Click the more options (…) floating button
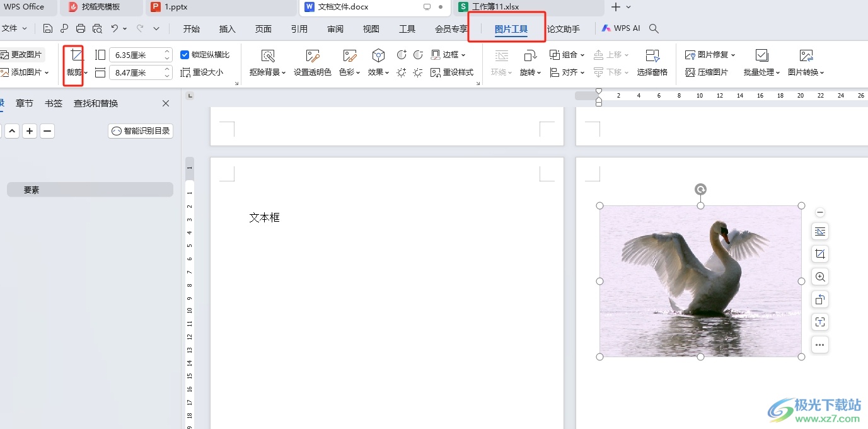The width and height of the screenshot is (868, 429). 819,345
